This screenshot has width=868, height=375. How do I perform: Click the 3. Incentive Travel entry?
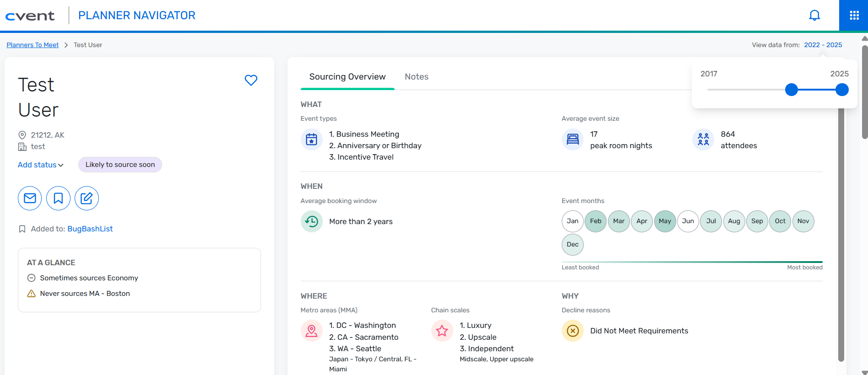click(361, 157)
